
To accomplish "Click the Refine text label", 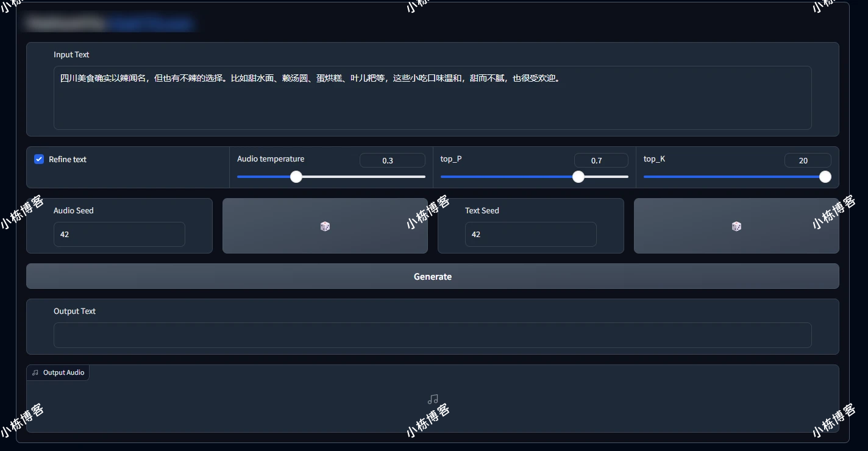I will click(68, 159).
